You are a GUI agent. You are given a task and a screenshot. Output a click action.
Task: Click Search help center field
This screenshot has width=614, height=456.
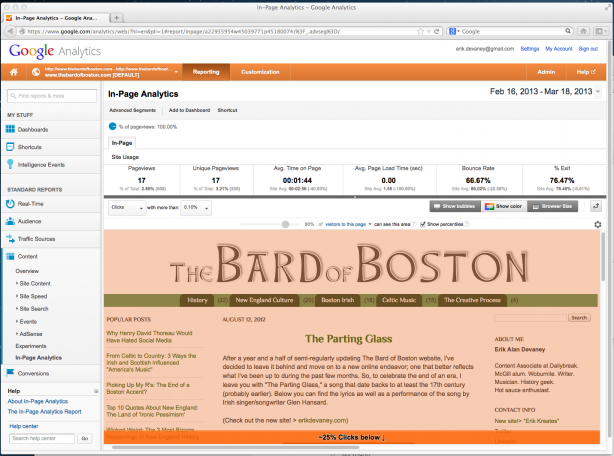coord(42,438)
